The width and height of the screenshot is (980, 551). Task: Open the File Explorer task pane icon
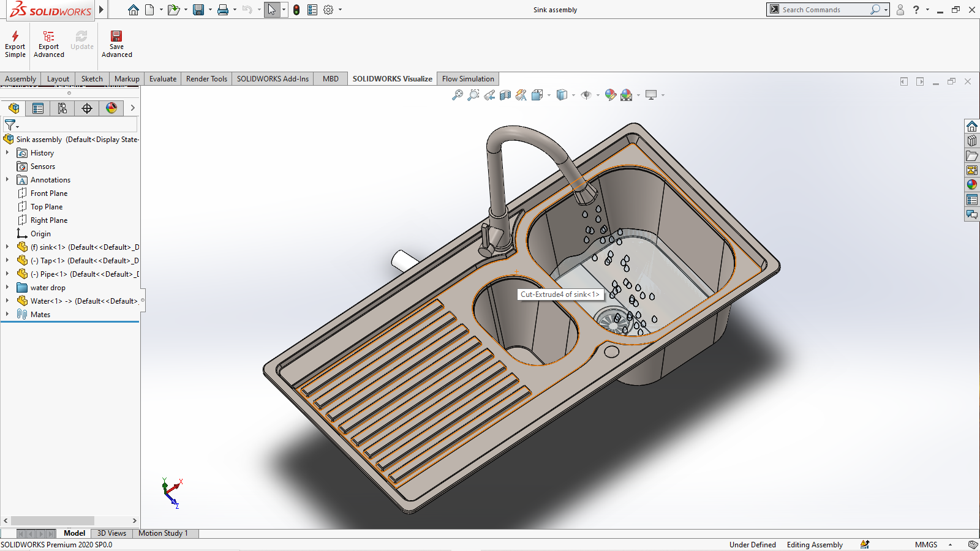pos(972,156)
